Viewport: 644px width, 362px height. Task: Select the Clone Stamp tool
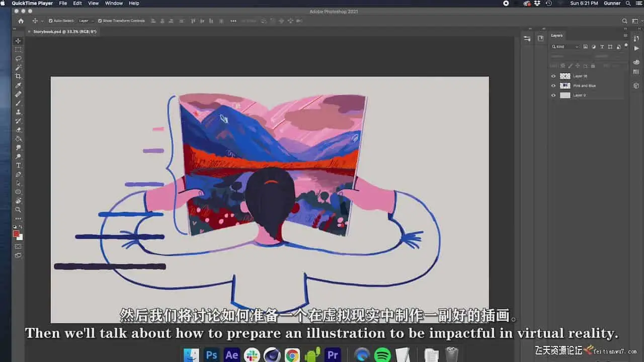click(18, 112)
